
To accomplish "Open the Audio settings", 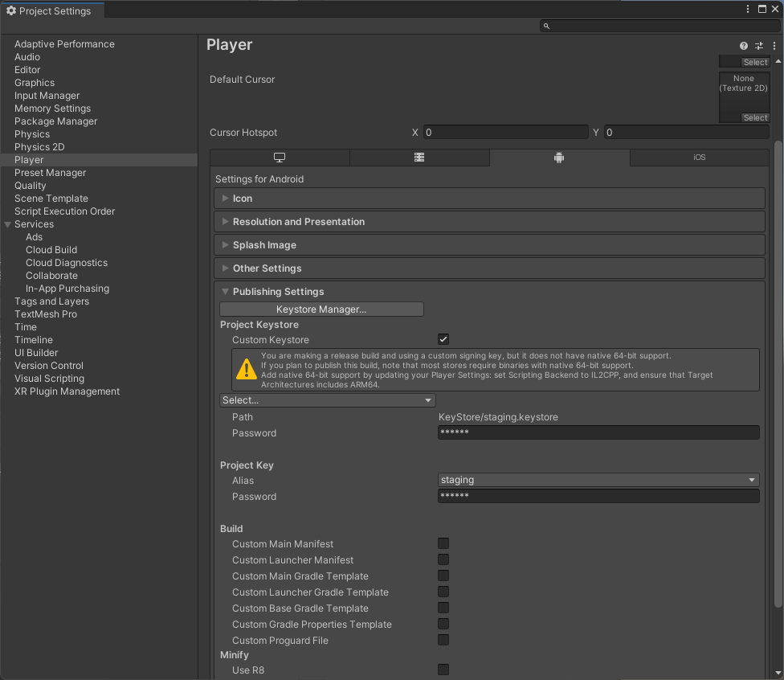I will tap(27, 57).
